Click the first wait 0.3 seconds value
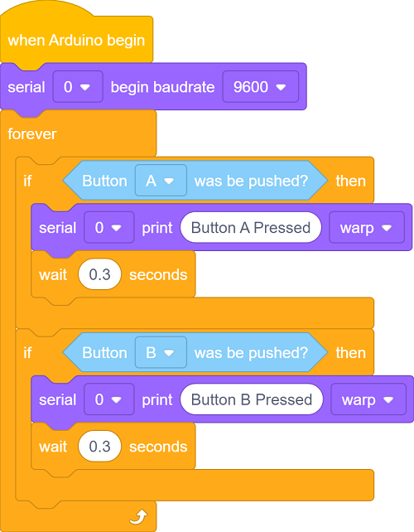 tap(99, 274)
